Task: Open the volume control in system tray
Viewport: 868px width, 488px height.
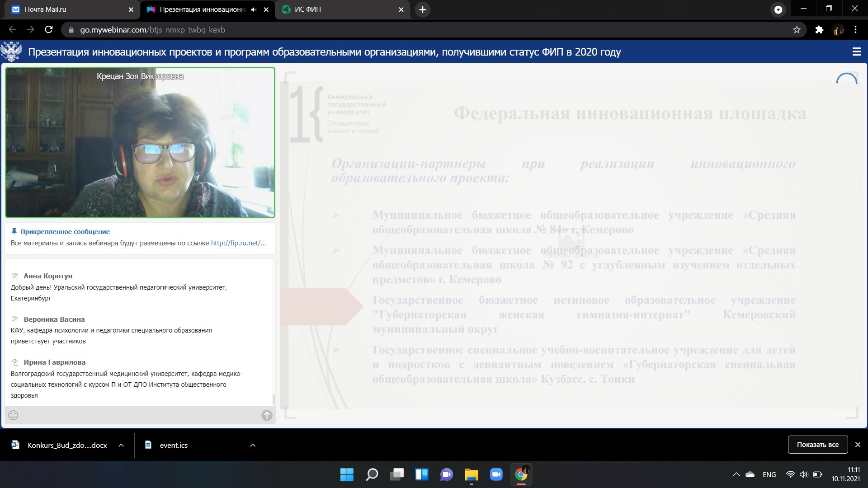Action: (803, 474)
